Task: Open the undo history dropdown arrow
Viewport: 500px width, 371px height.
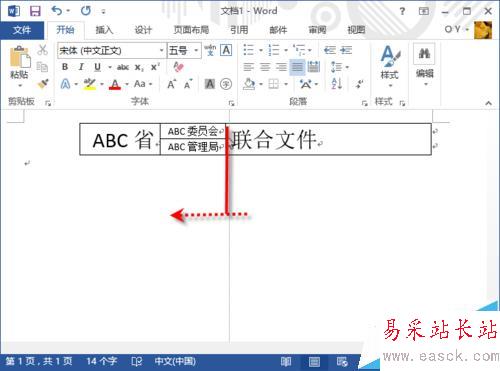Action: (x=68, y=11)
